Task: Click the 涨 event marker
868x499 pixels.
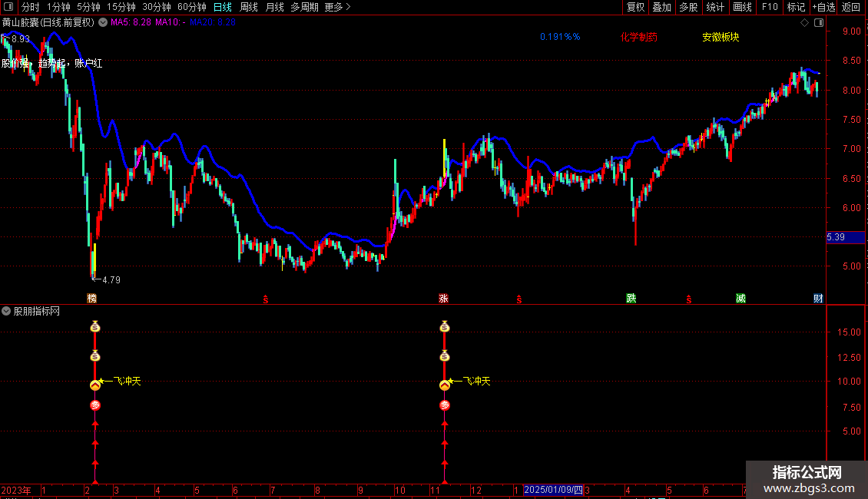Action: (443, 298)
